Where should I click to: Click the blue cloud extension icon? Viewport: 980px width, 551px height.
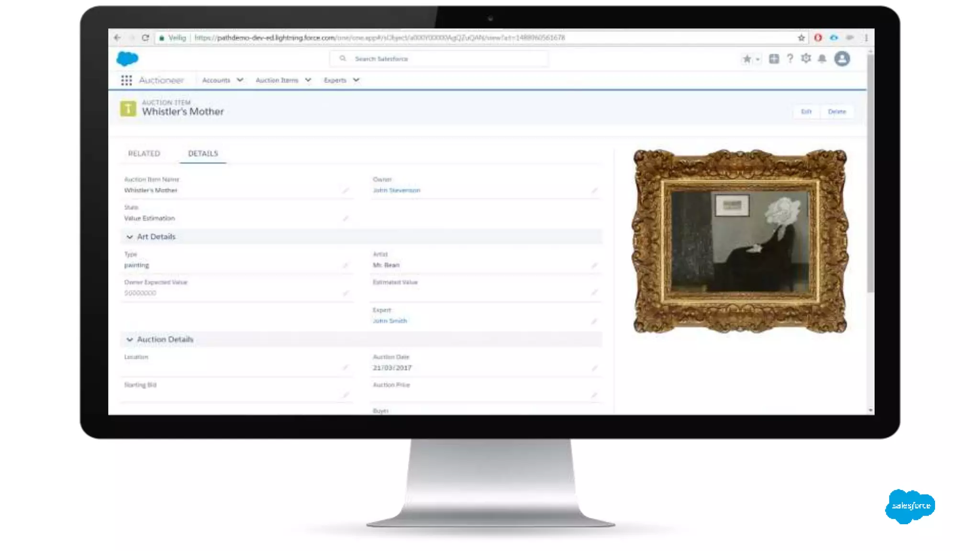(x=834, y=37)
